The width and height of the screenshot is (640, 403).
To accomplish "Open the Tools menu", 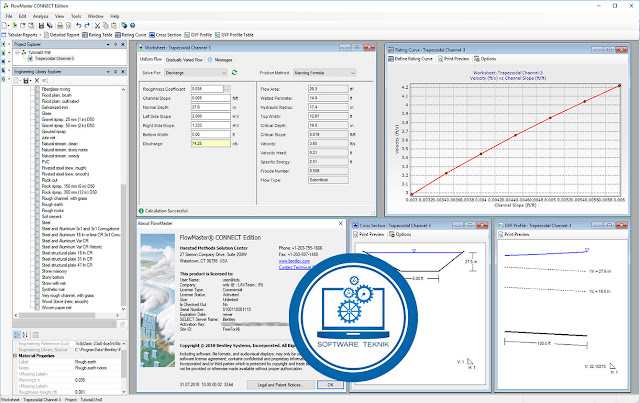I will (76, 16).
